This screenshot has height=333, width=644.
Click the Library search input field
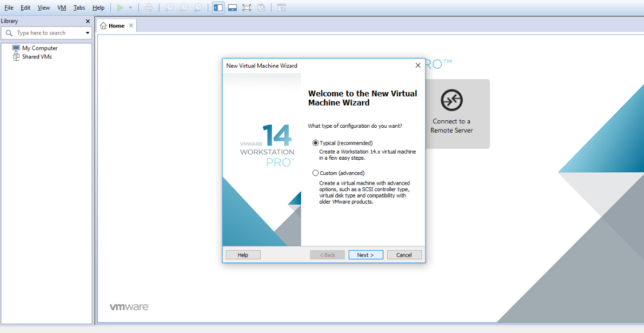(46, 32)
